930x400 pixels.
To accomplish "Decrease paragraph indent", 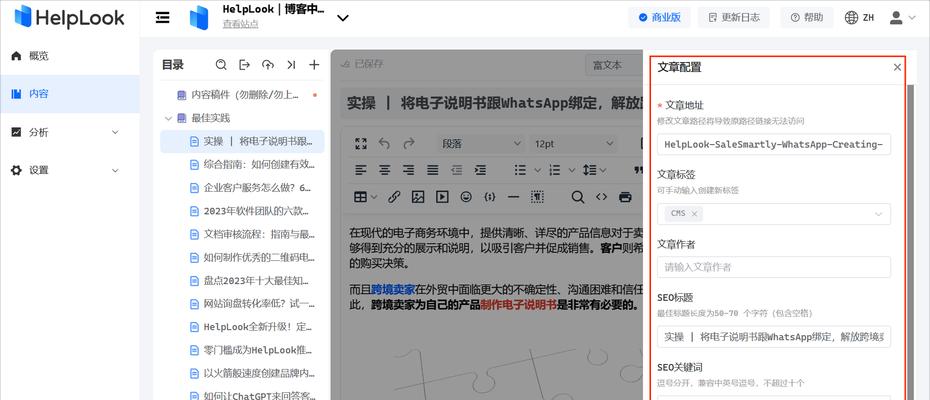I will pyautogui.click(x=456, y=170).
